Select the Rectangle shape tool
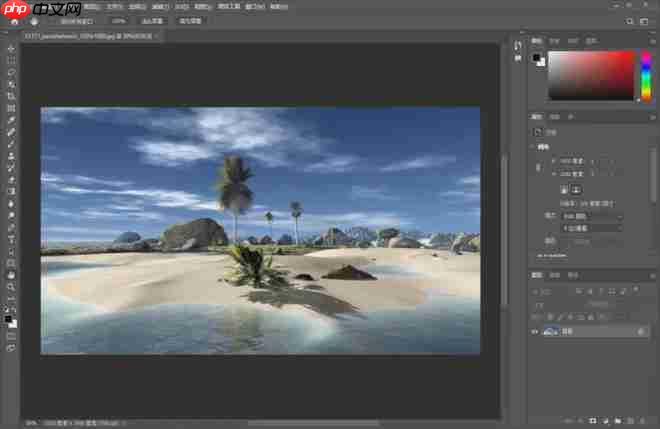The width and height of the screenshot is (660, 429). tap(11, 263)
